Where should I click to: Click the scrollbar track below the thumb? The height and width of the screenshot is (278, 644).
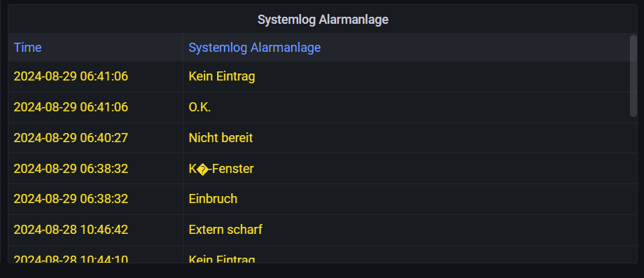point(633,189)
